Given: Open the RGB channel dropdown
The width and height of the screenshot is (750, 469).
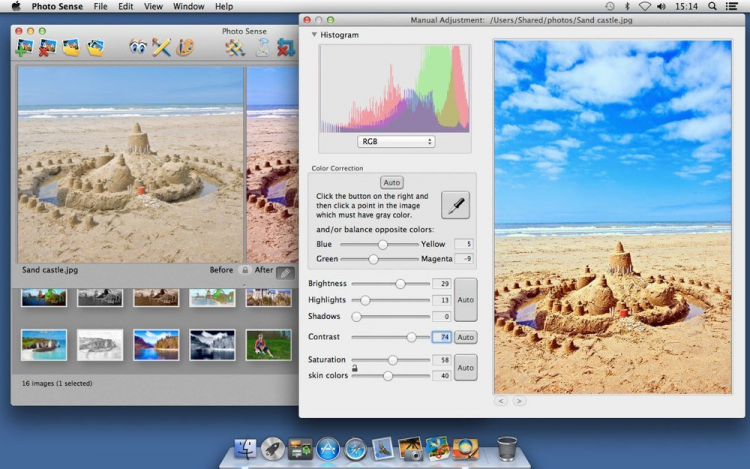Looking at the screenshot, I should pos(396,142).
